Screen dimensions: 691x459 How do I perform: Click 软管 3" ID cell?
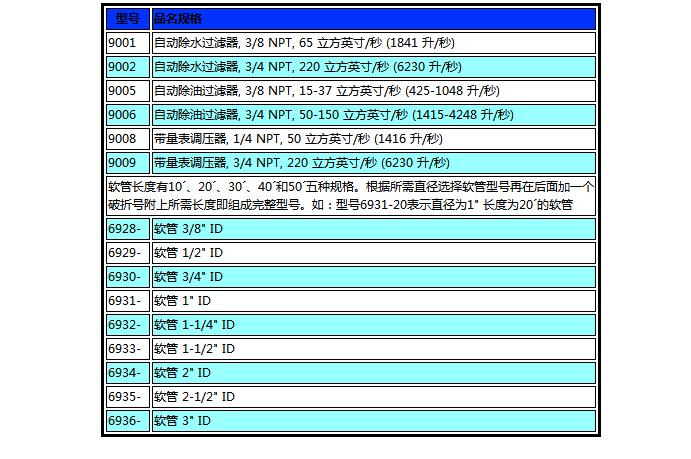click(x=374, y=421)
